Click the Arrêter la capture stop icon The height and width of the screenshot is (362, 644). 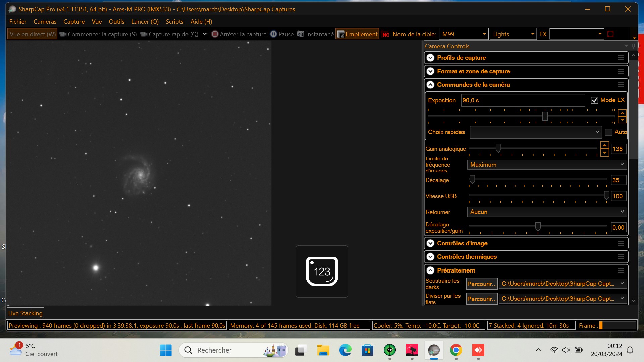[x=215, y=34]
